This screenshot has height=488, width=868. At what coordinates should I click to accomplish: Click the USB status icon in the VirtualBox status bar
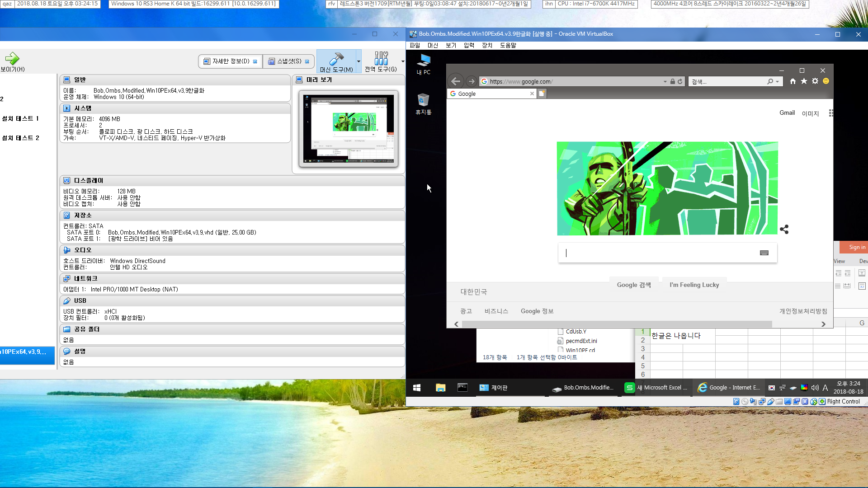click(x=771, y=401)
